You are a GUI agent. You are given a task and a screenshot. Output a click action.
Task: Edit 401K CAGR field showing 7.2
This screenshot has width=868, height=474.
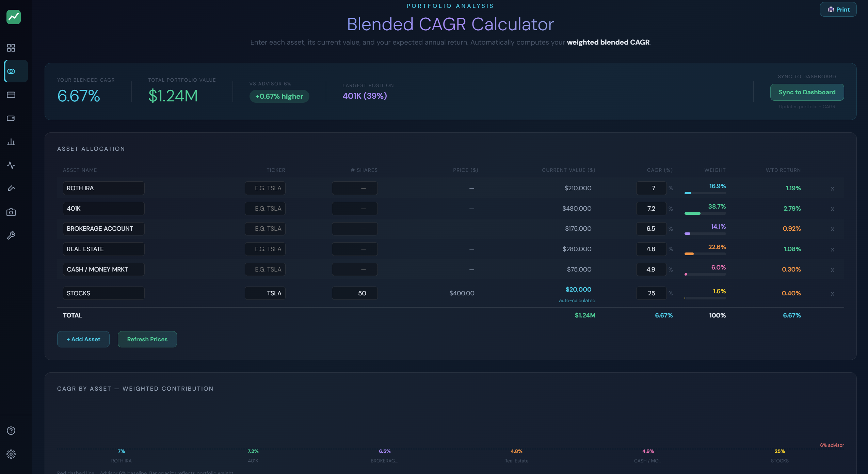pyautogui.click(x=651, y=209)
